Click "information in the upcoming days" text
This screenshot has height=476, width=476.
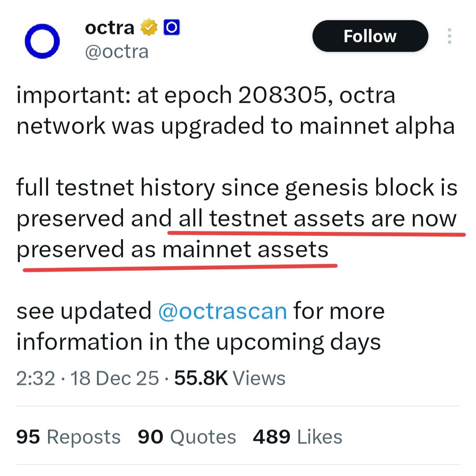click(198, 342)
